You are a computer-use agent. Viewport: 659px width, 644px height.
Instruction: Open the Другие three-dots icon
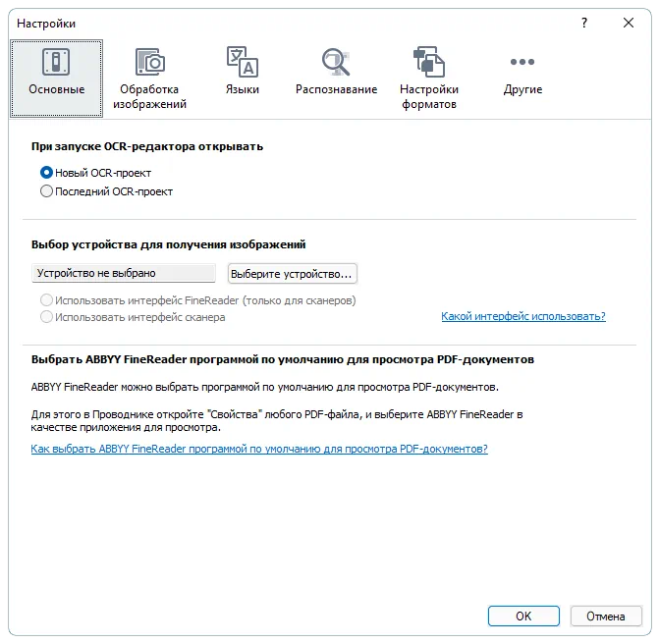(522, 62)
